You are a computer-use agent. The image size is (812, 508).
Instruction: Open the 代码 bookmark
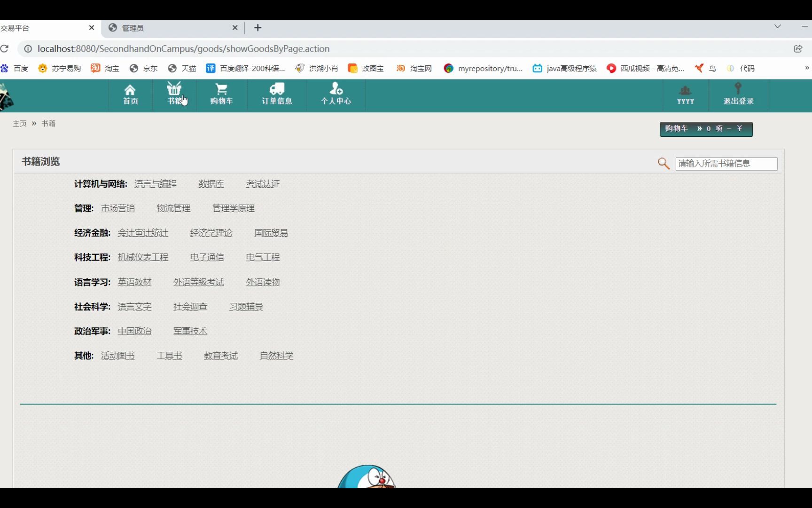pyautogui.click(x=741, y=68)
